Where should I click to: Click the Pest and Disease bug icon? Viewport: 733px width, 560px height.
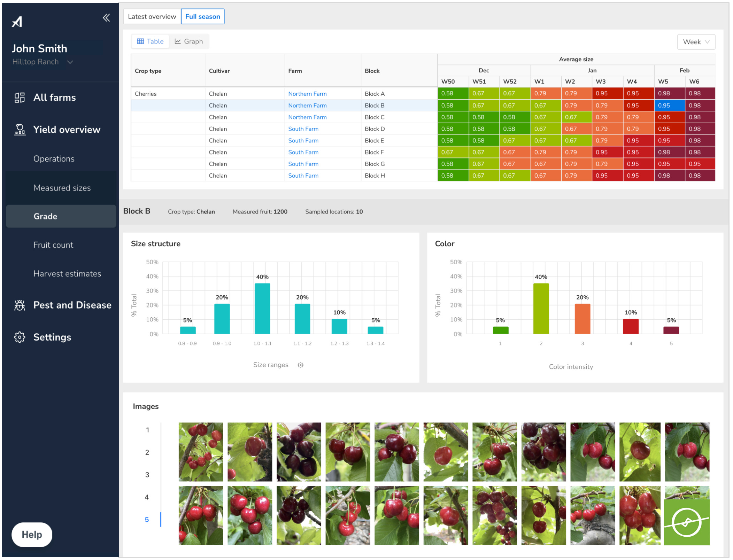[x=20, y=305]
